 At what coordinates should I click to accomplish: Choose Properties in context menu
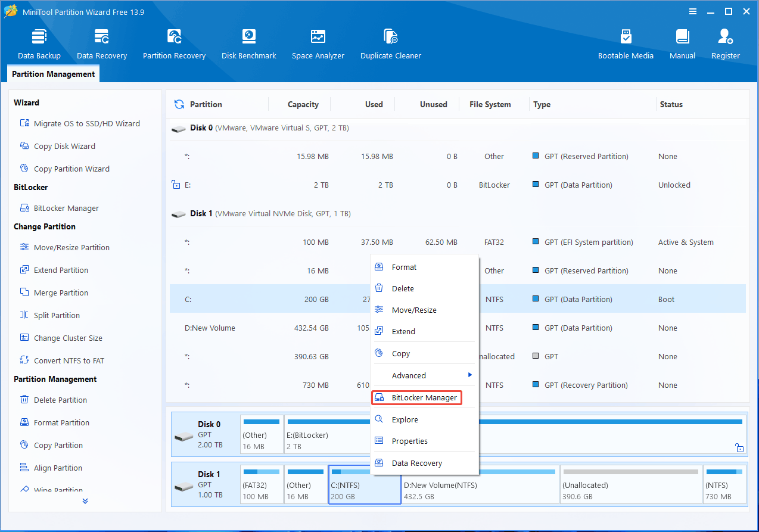[x=424, y=441]
